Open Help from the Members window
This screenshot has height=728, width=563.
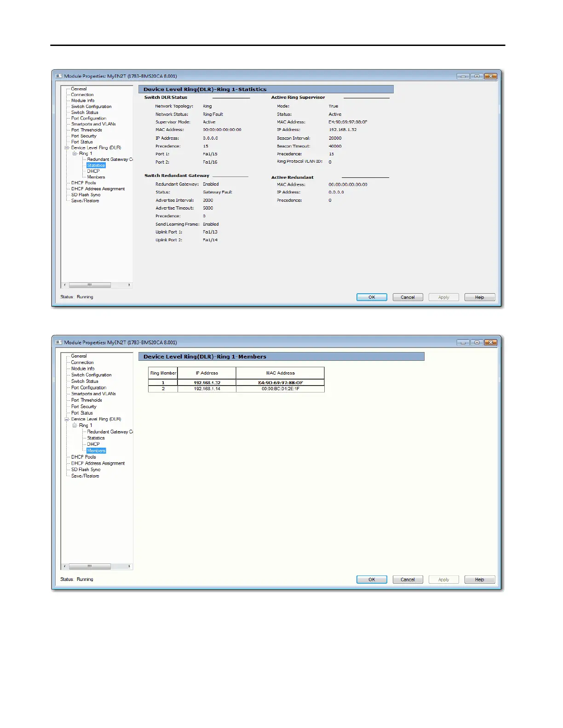pos(479,580)
